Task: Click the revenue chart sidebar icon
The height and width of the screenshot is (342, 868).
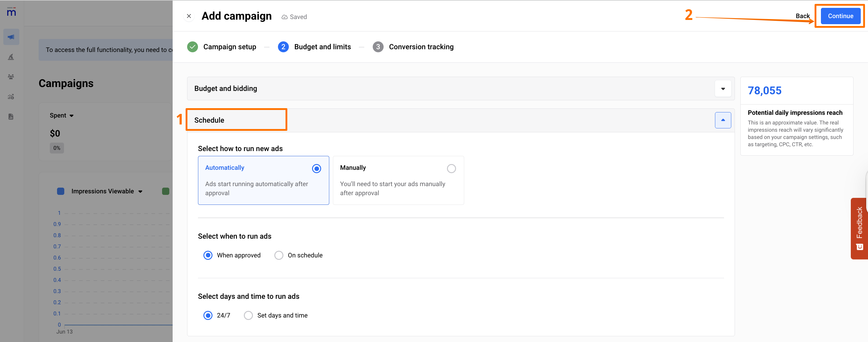Action: coord(11,97)
